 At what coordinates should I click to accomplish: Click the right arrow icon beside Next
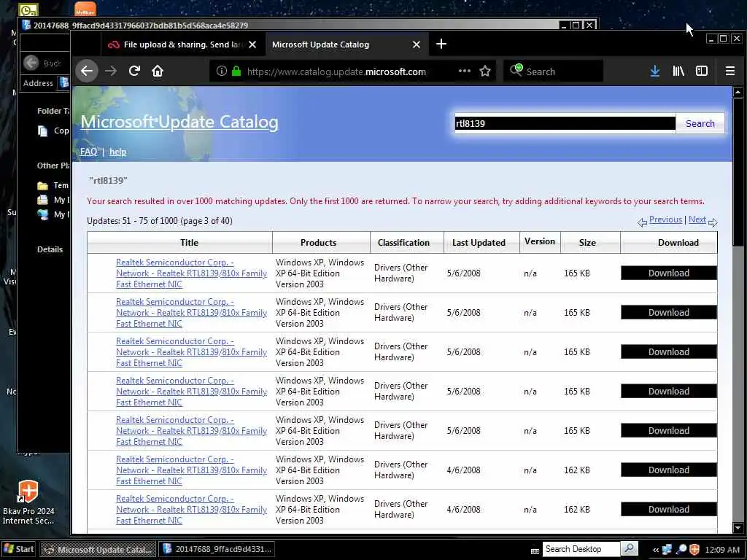tap(713, 222)
